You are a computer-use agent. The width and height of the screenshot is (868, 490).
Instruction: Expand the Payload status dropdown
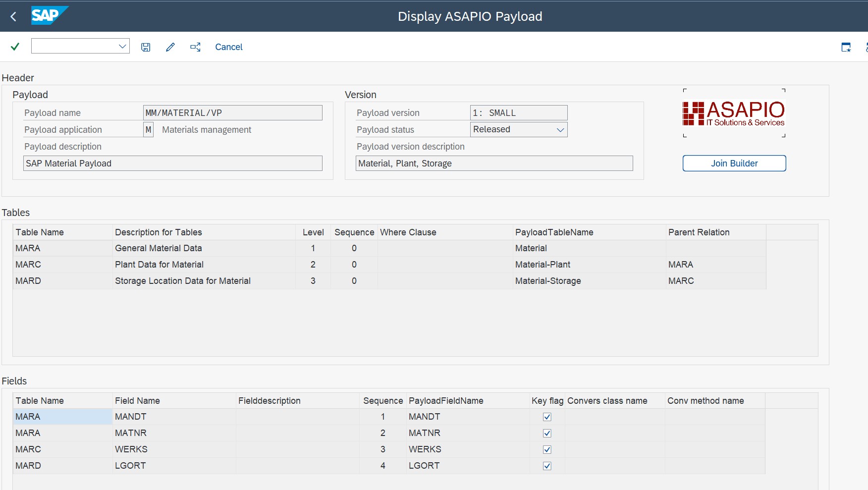point(560,130)
